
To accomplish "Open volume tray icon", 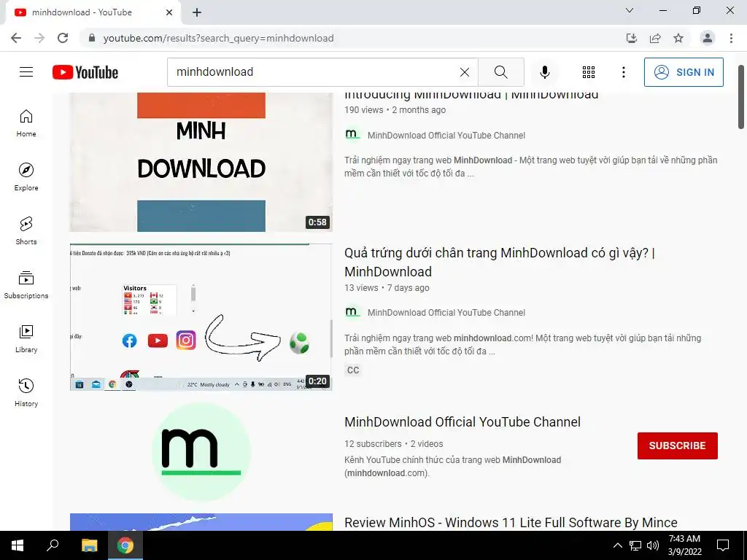I will [653, 545].
